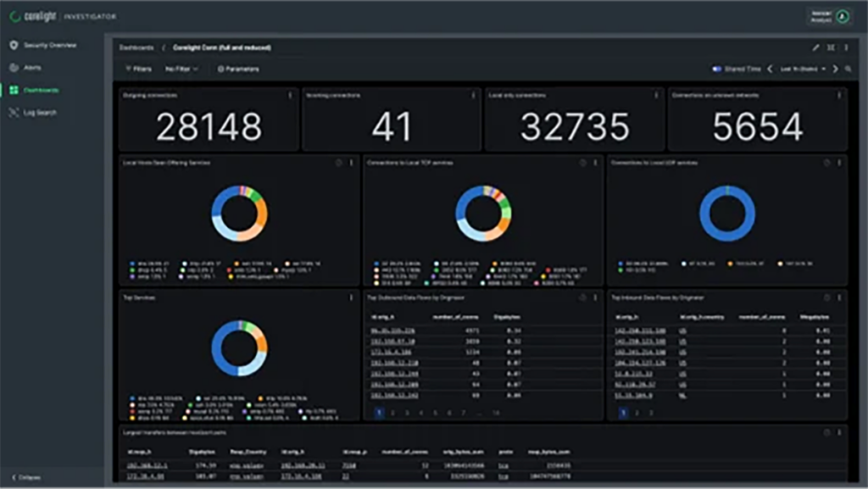Open Top Services panel kebab menu
The height and width of the screenshot is (489, 868).
(351, 297)
